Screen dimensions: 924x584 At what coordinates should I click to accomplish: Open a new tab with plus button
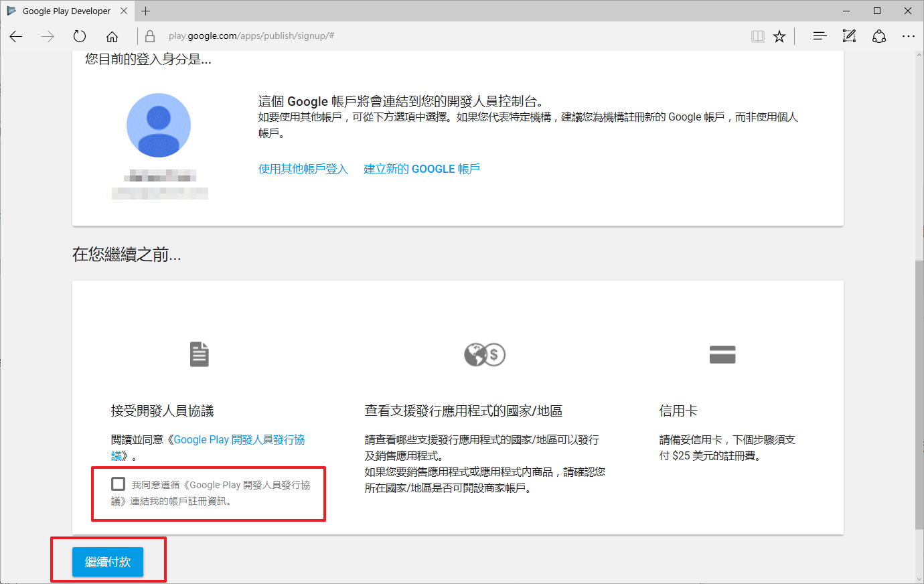tap(146, 11)
